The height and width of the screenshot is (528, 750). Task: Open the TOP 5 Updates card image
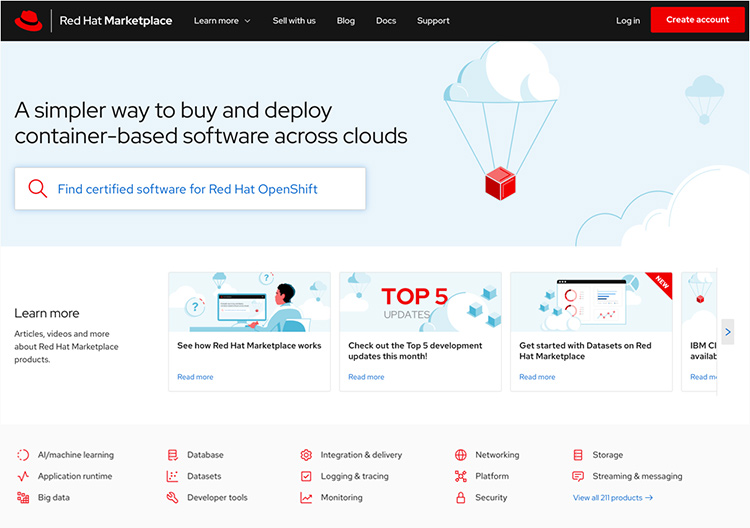(x=420, y=302)
